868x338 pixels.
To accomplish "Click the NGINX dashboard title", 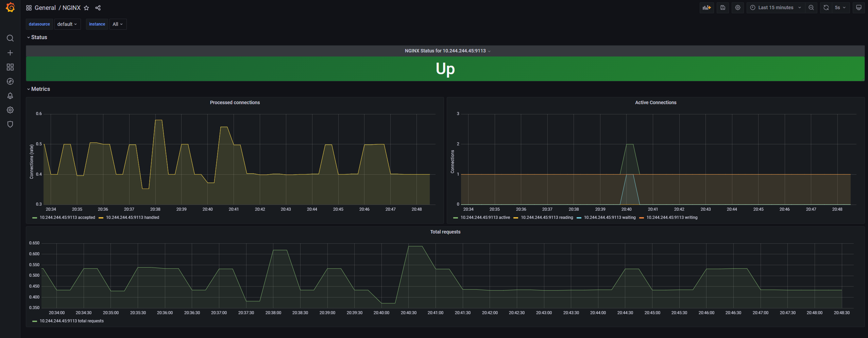I will [71, 8].
